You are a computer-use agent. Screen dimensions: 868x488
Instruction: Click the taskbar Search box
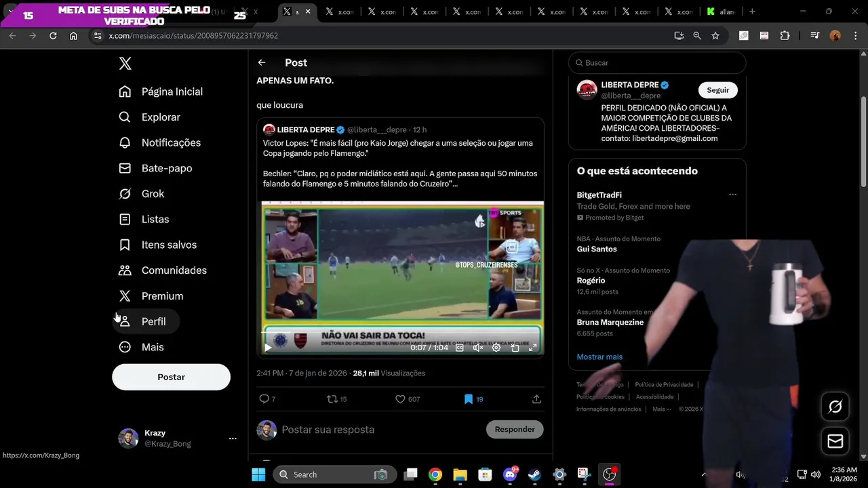(x=334, y=474)
